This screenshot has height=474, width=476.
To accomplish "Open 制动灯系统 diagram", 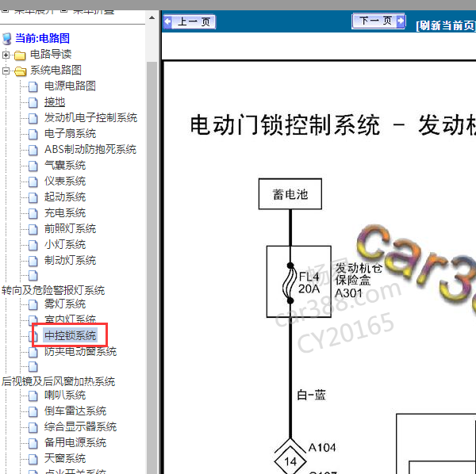I will point(70,260).
